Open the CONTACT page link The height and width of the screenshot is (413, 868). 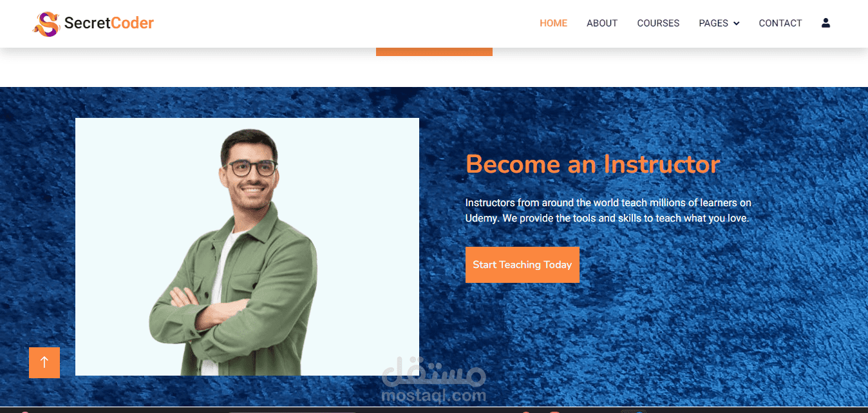tap(780, 23)
